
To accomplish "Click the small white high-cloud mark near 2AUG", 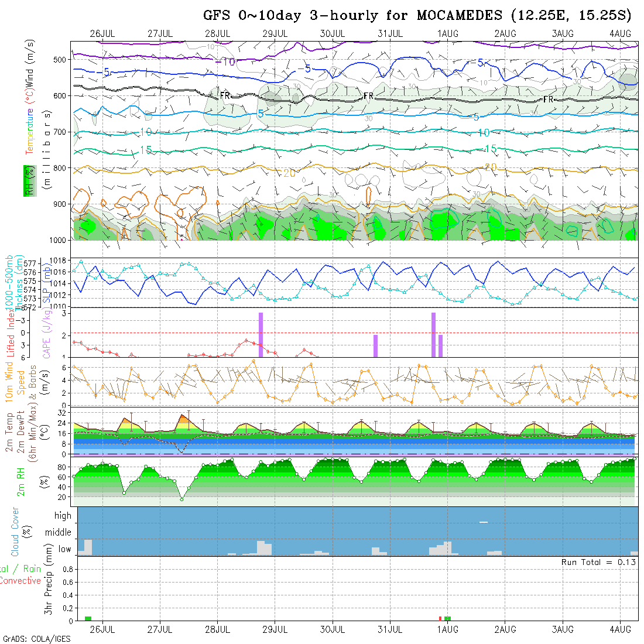I will [x=484, y=522].
